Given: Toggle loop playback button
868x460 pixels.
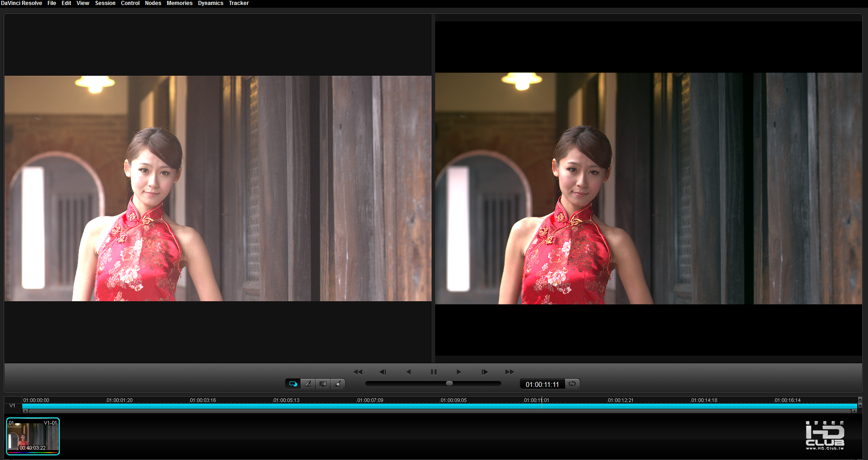Looking at the screenshot, I should click(x=572, y=384).
